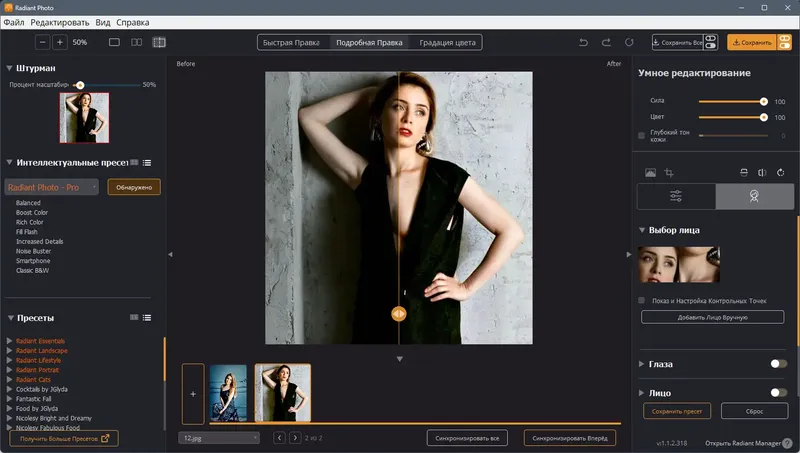Screen dimensions: 800x453
Task: Toggle the Глаза switch on
Action: pos(777,364)
